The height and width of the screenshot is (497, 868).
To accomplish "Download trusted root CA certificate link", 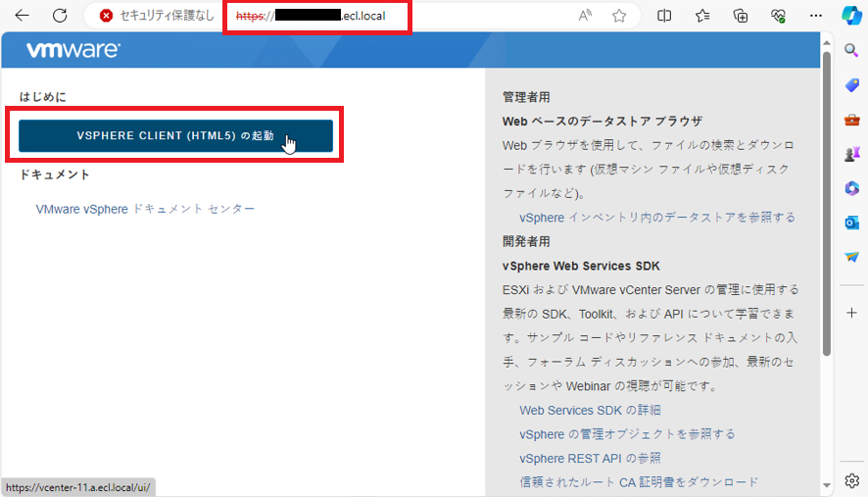I will pos(639,482).
